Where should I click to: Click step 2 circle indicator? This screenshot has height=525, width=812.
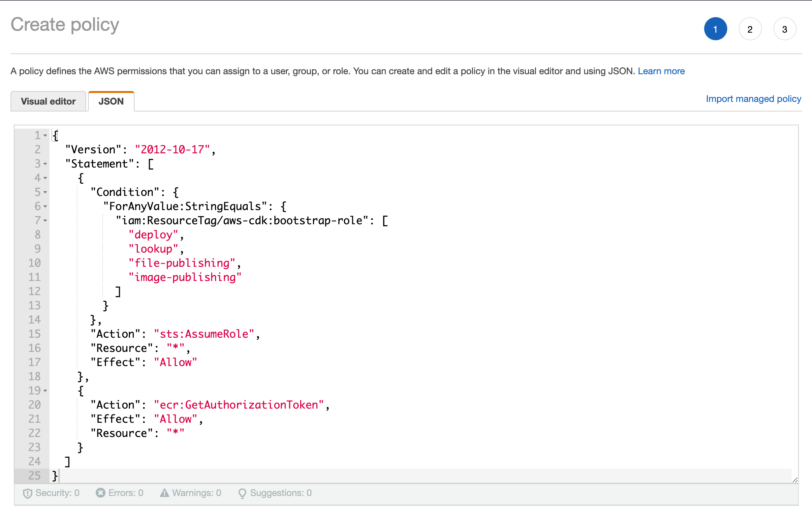(750, 29)
